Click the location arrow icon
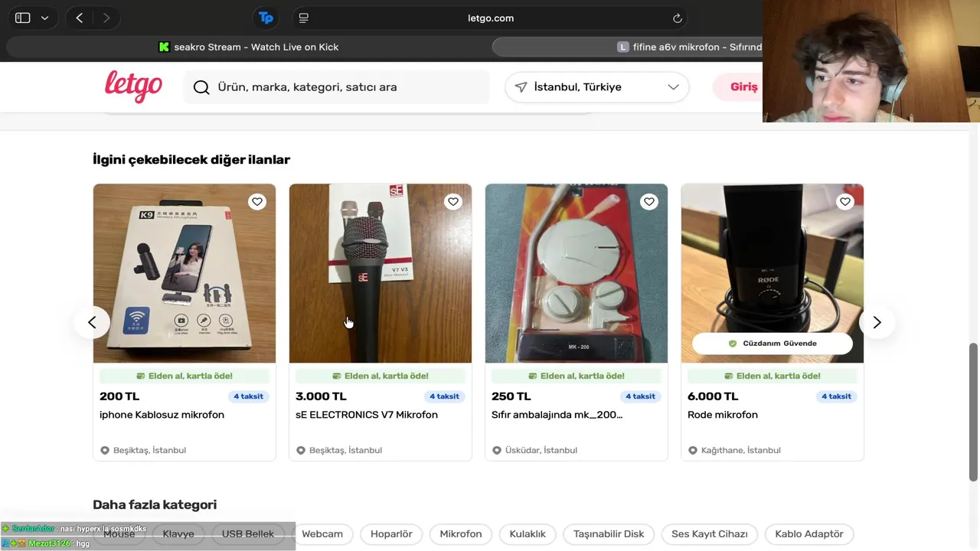The width and height of the screenshot is (980, 551). point(521,87)
